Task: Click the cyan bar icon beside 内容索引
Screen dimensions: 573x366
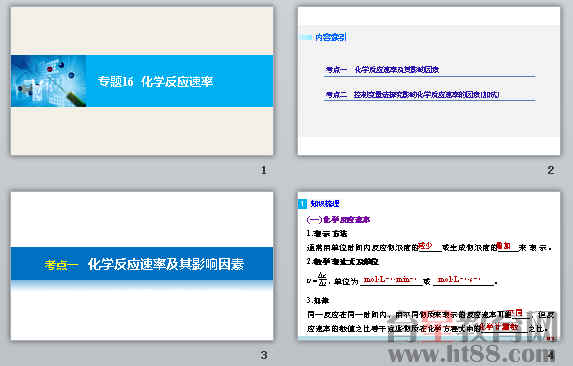Action: point(306,37)
